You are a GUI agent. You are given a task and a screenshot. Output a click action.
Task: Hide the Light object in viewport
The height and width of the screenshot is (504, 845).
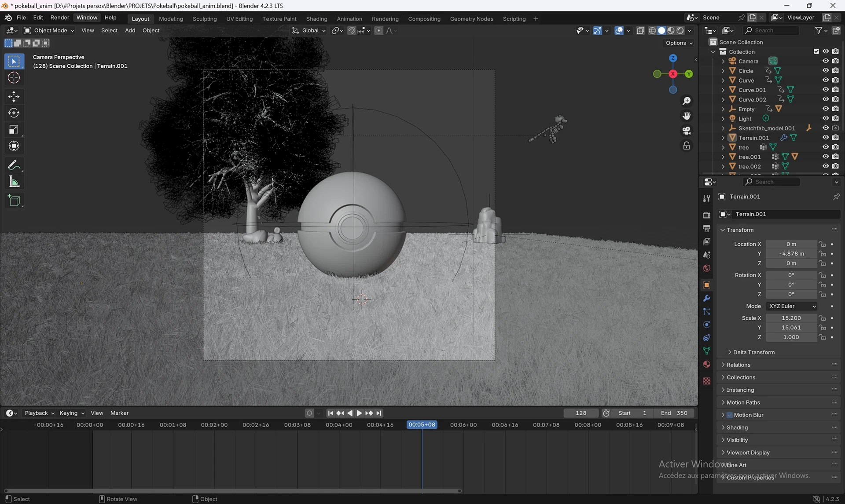tap(826, 119)
